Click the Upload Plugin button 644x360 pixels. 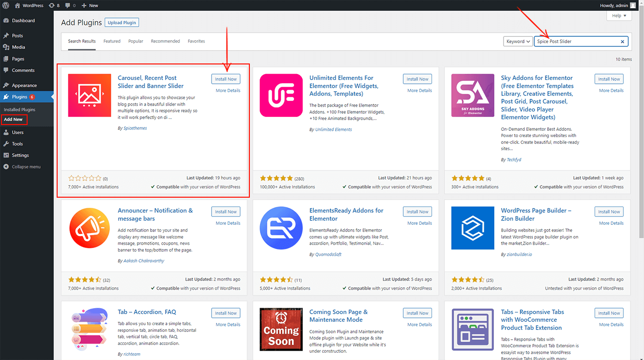[122, 23]
